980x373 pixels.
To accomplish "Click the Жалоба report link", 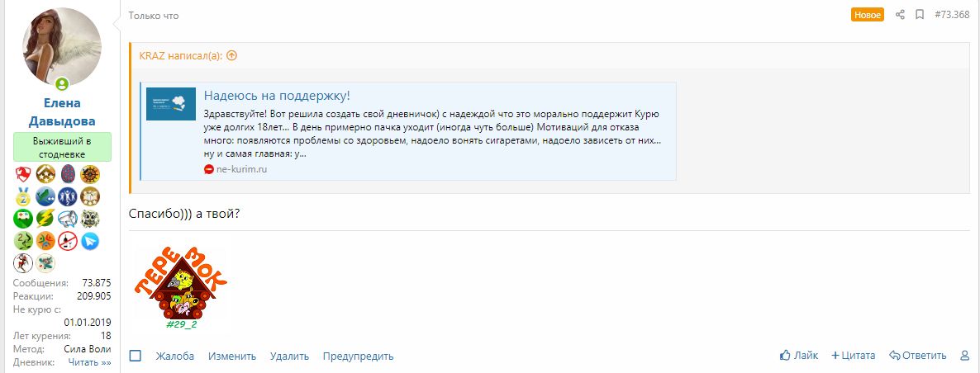I will [x=174, y=356].
